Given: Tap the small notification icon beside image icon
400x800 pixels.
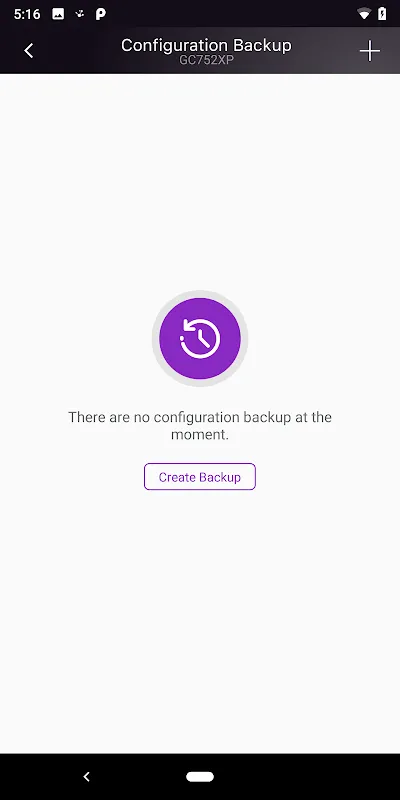Looking at the screenshot, I should point(80,14).
